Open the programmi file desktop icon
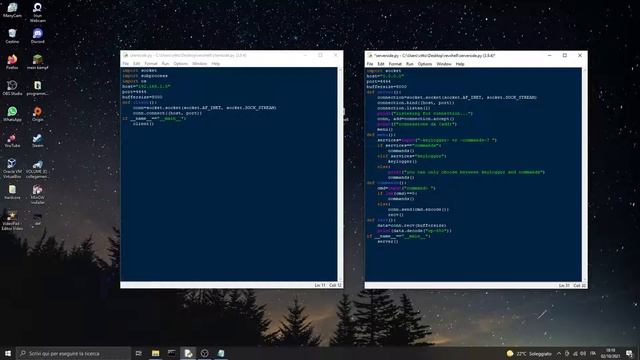 coord(38,88)
